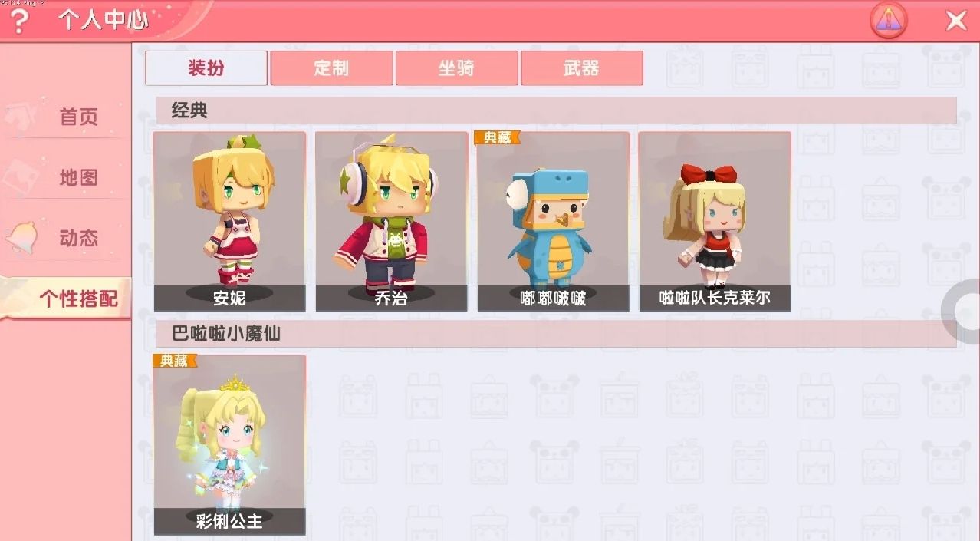
Task: Select the 彩俐公主 princess skin
Action: pos(229,445)
